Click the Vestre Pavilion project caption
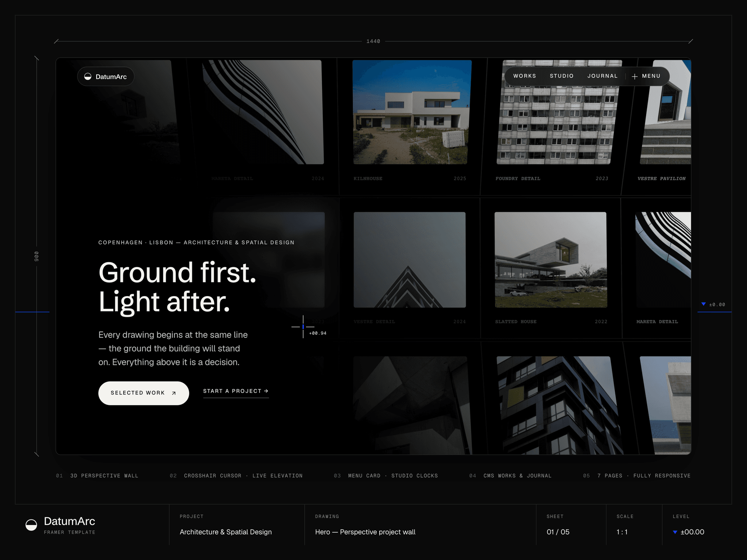 coord(661,179)
